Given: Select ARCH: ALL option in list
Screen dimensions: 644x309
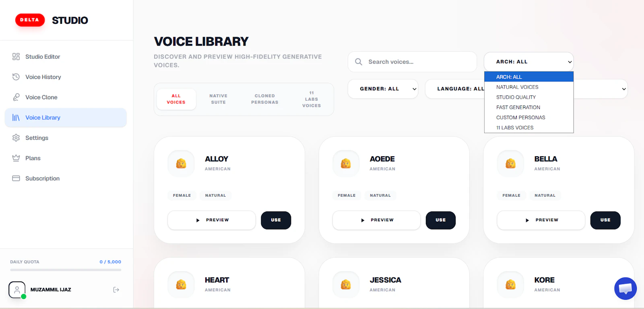Looking at the screenshot, I should [529, 77].
